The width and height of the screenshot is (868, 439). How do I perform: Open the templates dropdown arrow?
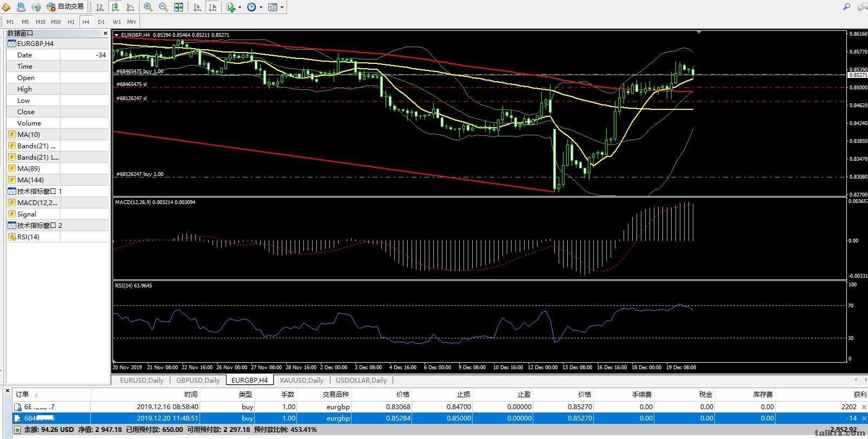(x=282, y=8)
